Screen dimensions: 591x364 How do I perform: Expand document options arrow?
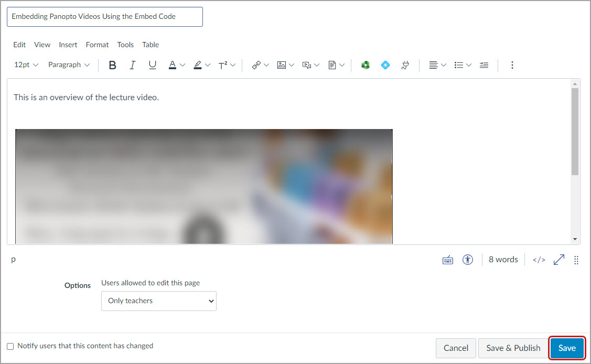[x=342, y=65]
